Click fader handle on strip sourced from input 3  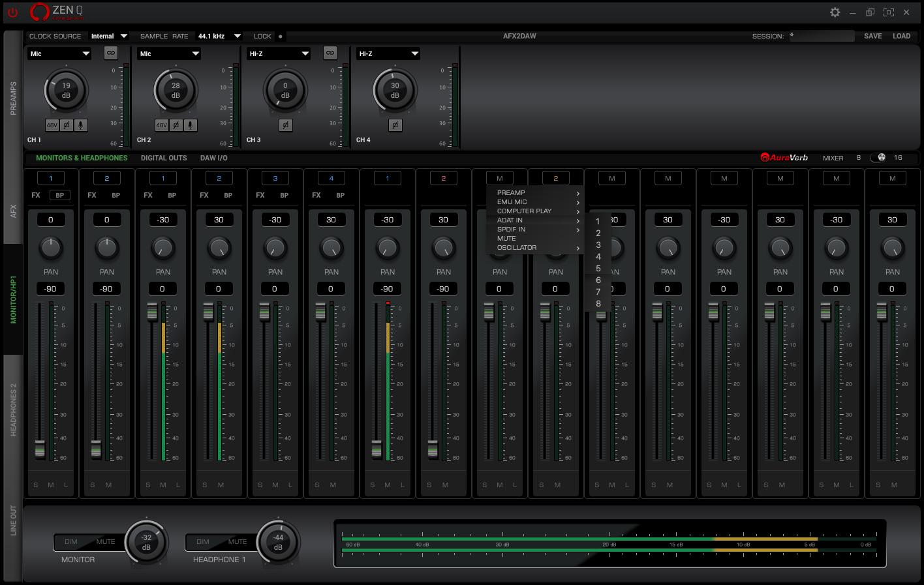[x=264, y=312]
